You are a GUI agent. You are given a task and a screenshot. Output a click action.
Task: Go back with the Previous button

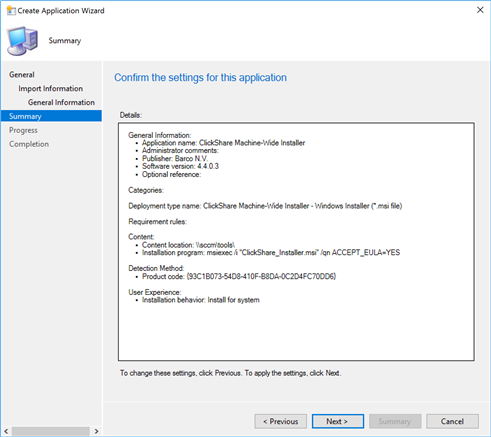tap(280, 421)
